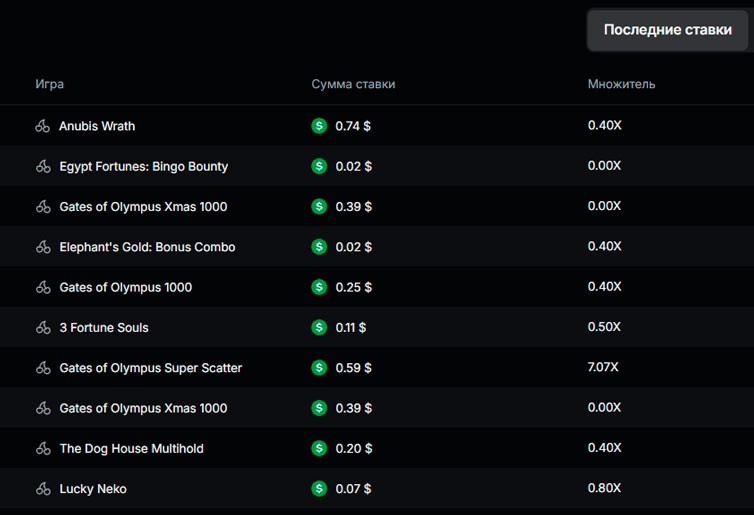Select the Lucky Neko game name
Viewport: 754px width, 515px height.
92,489
